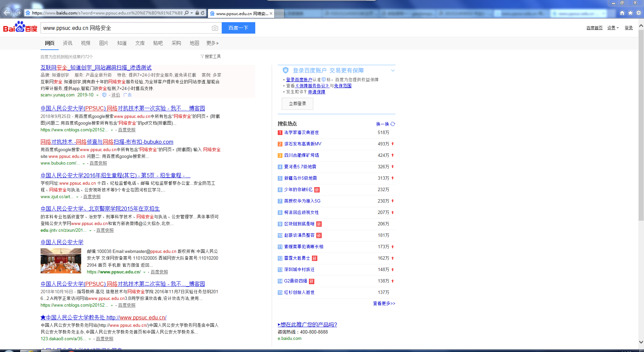
Task: Collapse the 登录百度账户 panel chevron
Action: click(x=393, y=71)
